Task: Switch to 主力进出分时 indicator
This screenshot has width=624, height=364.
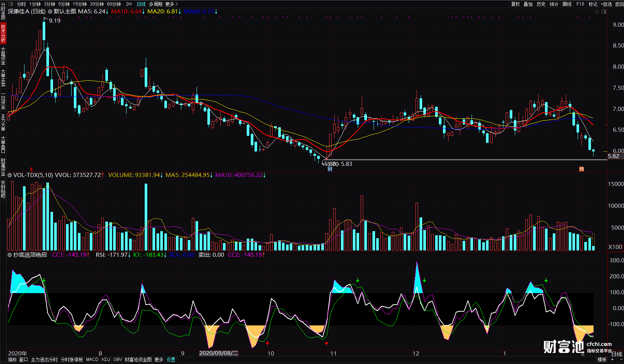Action: point(44,360)
